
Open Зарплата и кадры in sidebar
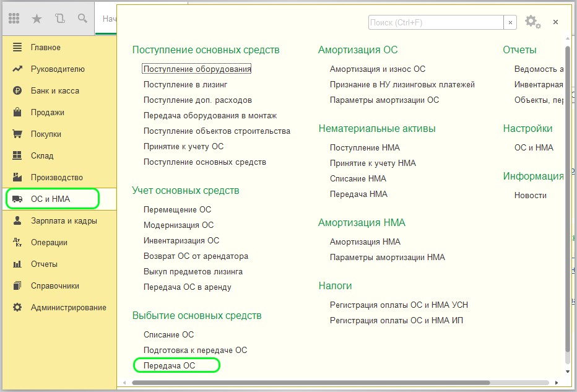pyautogui.click(x=64, y=220)
